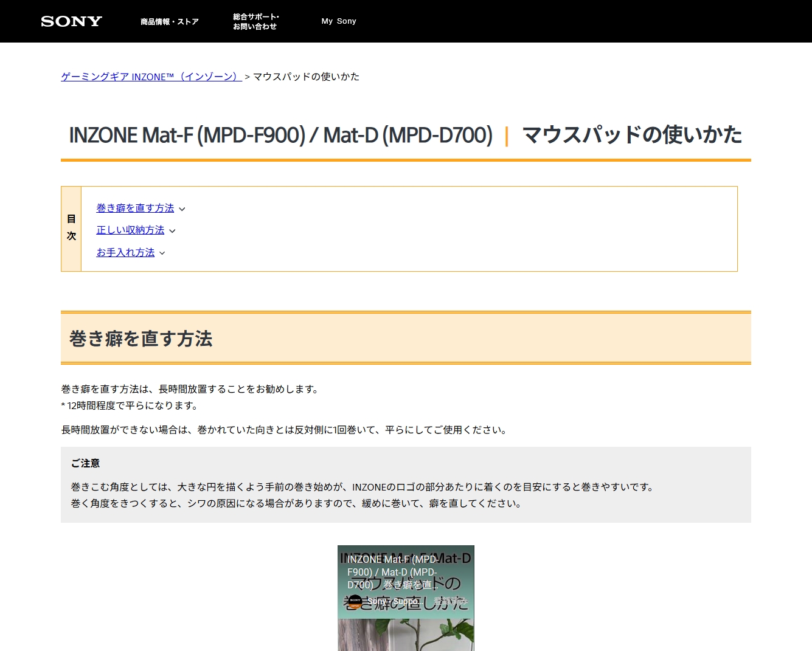The image size is (812, 651).
Task: Click current breadcrumb マウスパッドの使いかた
Action: pyautogui.click(x=306, y=77)
